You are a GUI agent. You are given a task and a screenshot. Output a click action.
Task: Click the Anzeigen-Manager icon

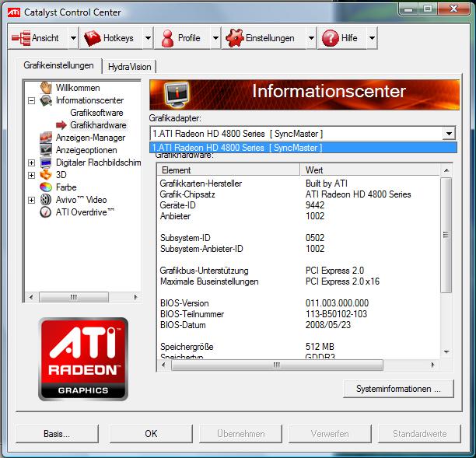point(46,138)
